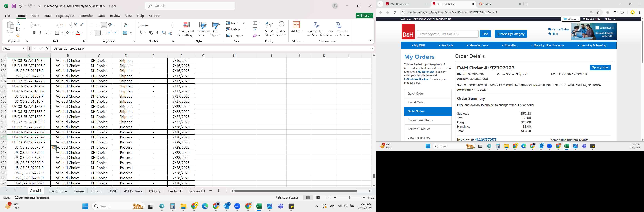
Task: Click Browse By Category button
Action: point(511,34)
